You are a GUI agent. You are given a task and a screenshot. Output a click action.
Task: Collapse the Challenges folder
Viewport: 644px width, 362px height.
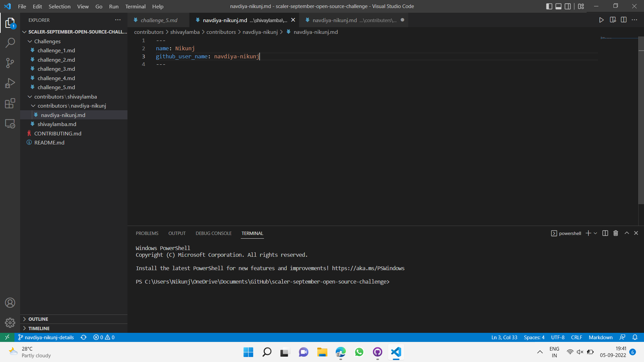click(47, 41)
